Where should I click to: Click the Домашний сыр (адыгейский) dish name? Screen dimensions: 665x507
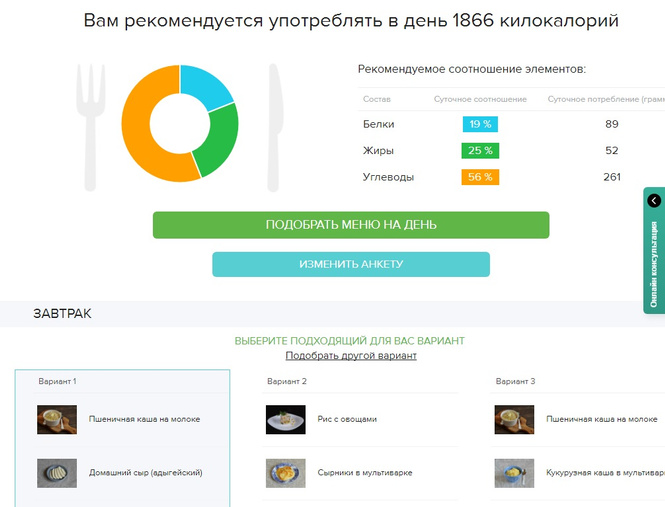pyautogui.click(x=145, y=473)
